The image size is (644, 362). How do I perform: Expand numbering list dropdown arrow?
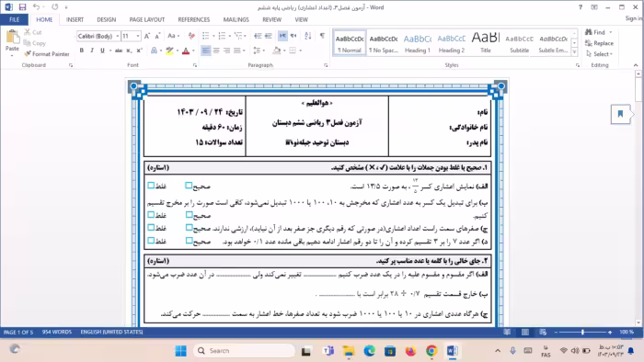(230, 36)
